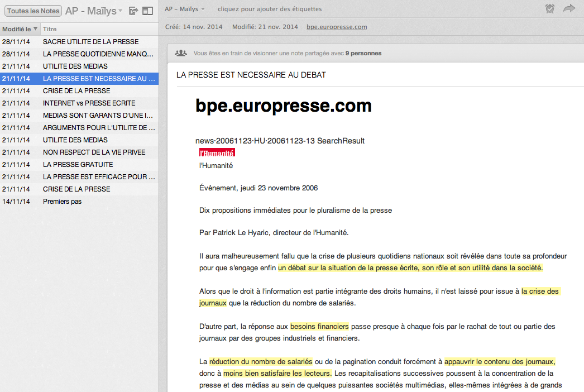Click the 9 personnes shared note text
This screenshot has height=392, width=584.
click(x=363, y=53)
